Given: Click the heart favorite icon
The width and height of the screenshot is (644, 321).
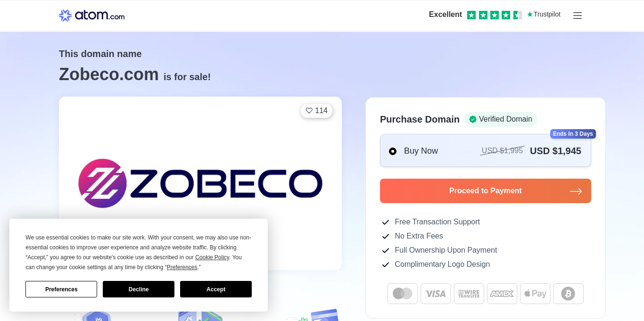Looking at the screenshot, I should (309, 111).
